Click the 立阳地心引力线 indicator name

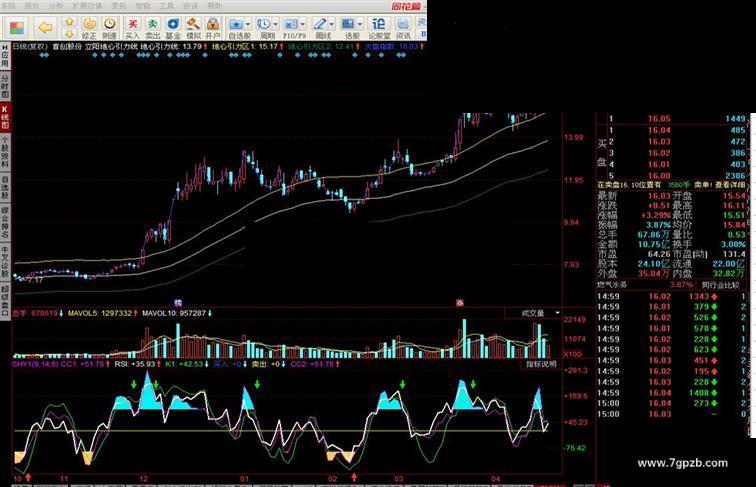111,46
